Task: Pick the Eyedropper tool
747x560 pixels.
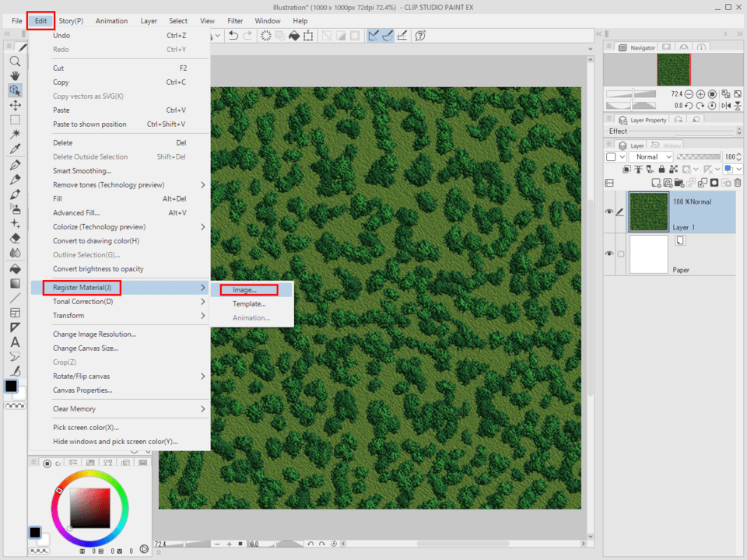Action: (15, 149)
